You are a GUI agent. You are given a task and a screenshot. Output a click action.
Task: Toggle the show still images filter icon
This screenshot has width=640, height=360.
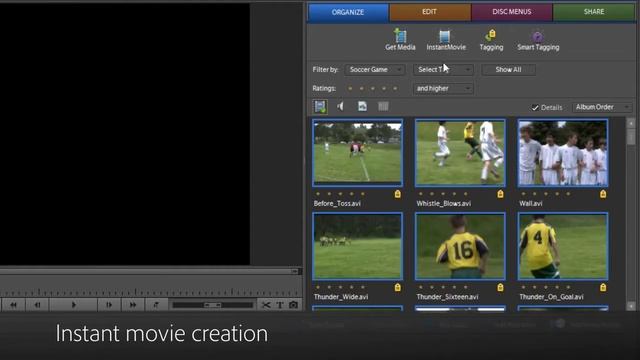[362, 107]
